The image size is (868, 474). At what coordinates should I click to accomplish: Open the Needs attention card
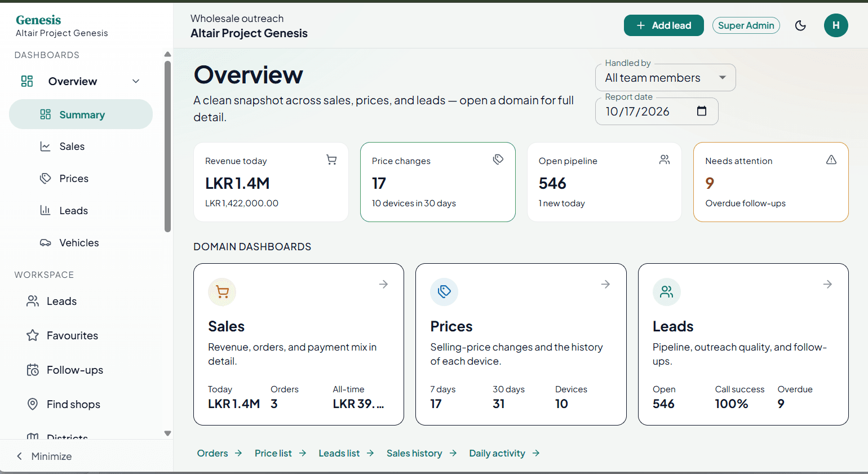[x=771, y=182]
